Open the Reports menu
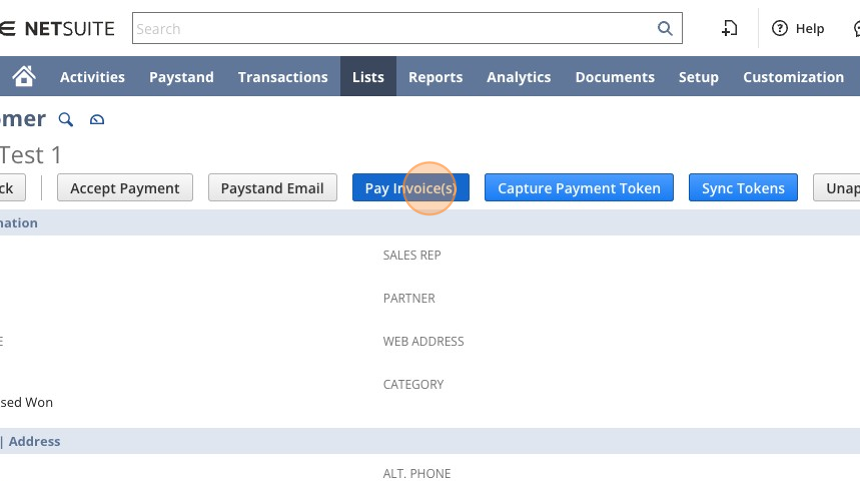This screenshot has width=860, height=481. 435,77
